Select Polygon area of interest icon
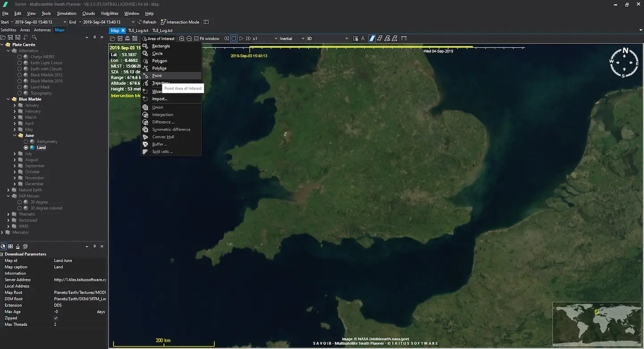 click(x=145, y=61)
